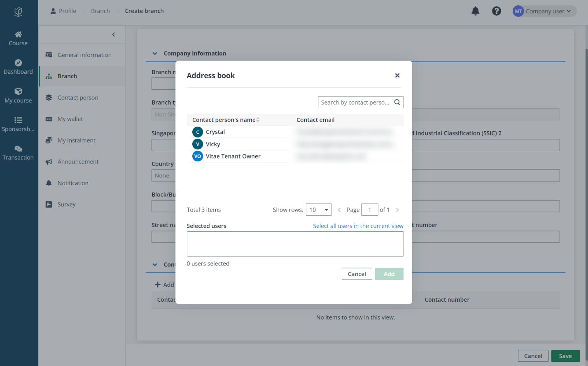This screenshot has width=588, height=366.
Task: Trigger the address book search magnifier icon
Action: click(397, 102)
